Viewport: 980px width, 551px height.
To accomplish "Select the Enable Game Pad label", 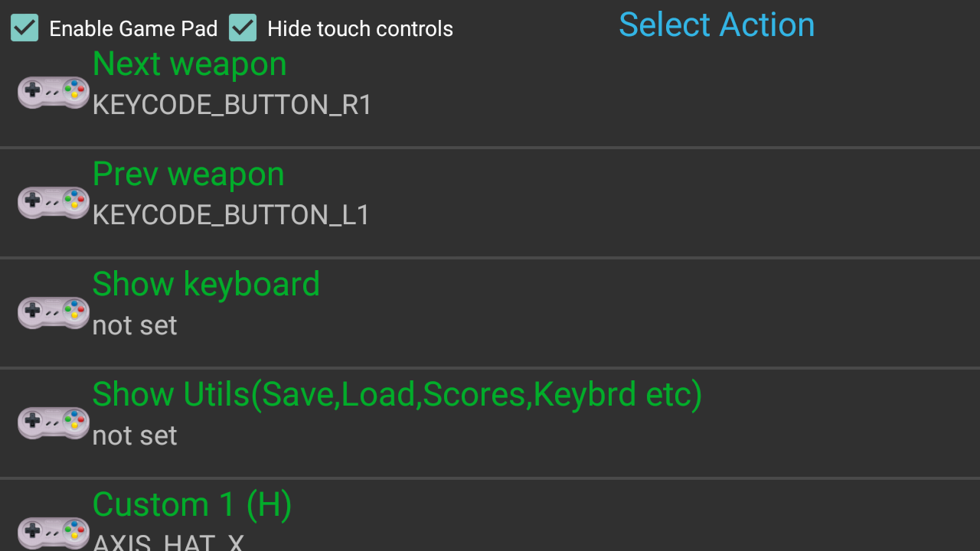I will click(x=133, y=29).
